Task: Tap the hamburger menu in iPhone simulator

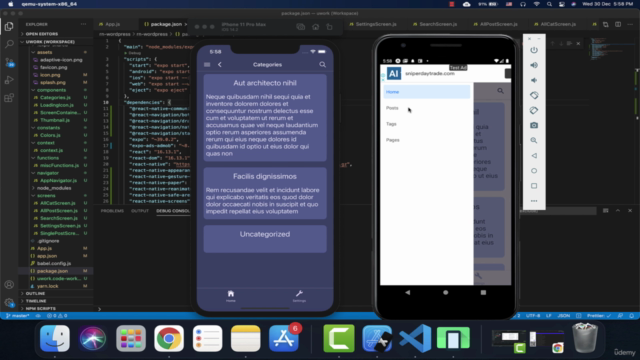Action: coord(207,64)
